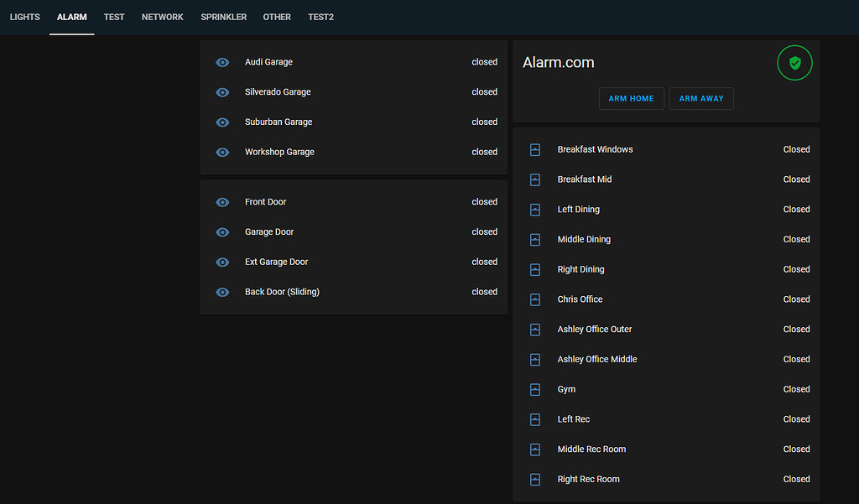859x504 pixels.
Task: Switch to the LIGHTS tab
Action: pos(25,17)
